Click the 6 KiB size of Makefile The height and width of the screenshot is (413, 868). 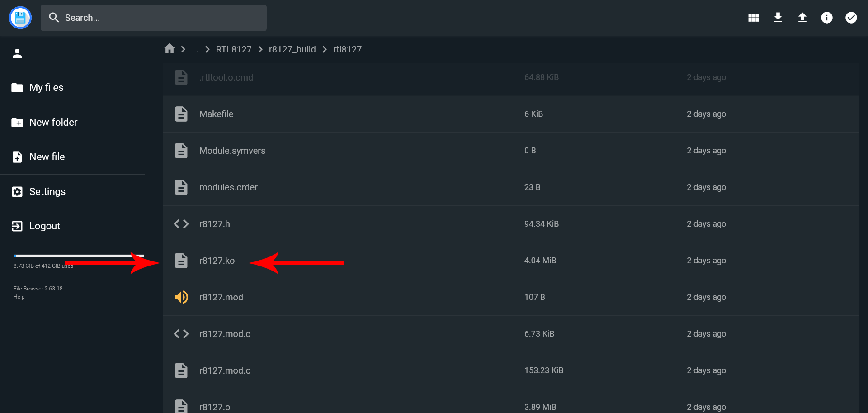tap(533, 114)
